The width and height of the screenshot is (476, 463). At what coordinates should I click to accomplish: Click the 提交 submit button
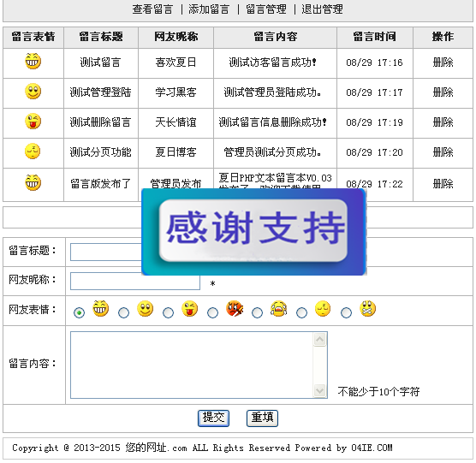pos(213,418)
